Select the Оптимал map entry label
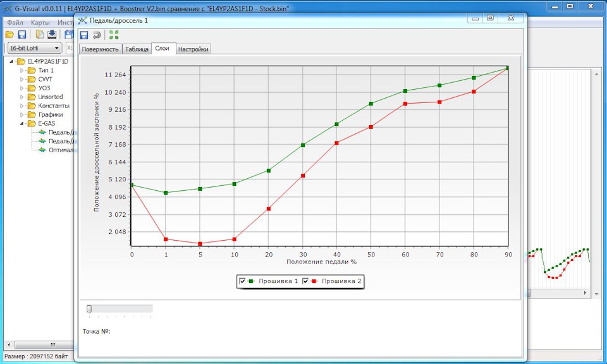 (61, 150)
